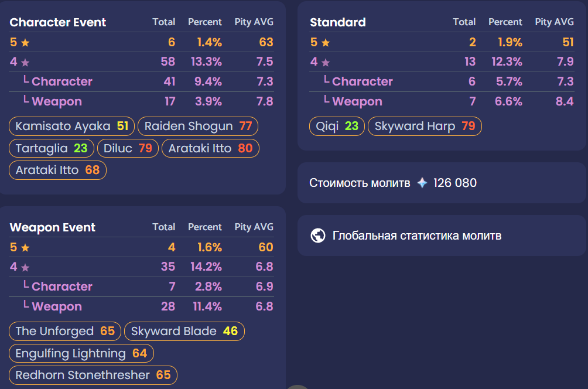Viewport: 588px width, 389px height.
Task: Select the Arataki Itto 80 pill
Action: pyautogui.click(x=210, y=148)
